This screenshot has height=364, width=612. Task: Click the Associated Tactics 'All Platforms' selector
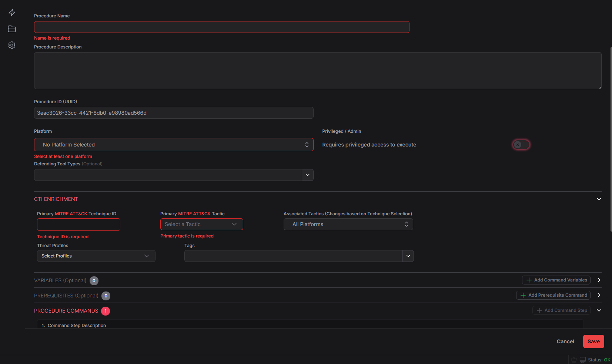tap(348, 224)
